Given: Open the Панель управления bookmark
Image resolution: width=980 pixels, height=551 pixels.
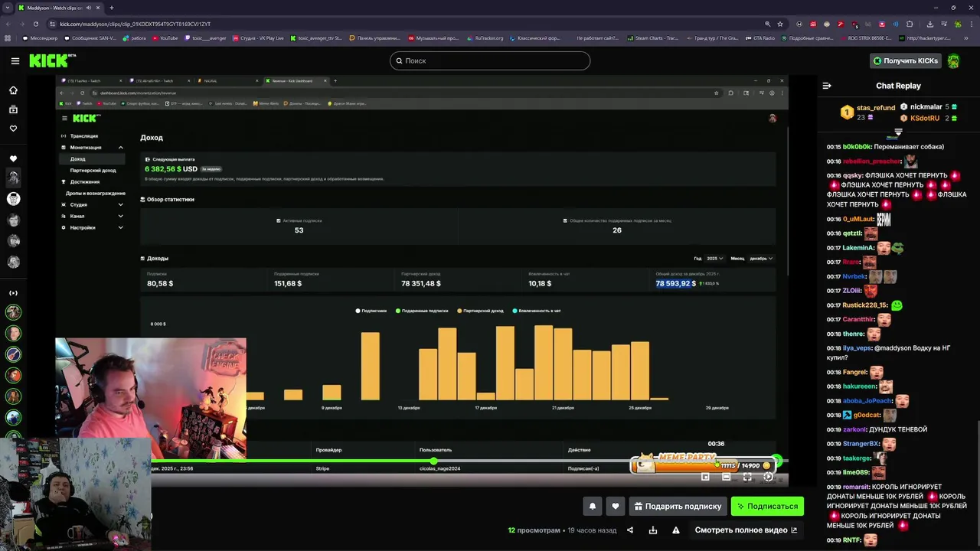Looking at the screenshot, I should point(376,37).
